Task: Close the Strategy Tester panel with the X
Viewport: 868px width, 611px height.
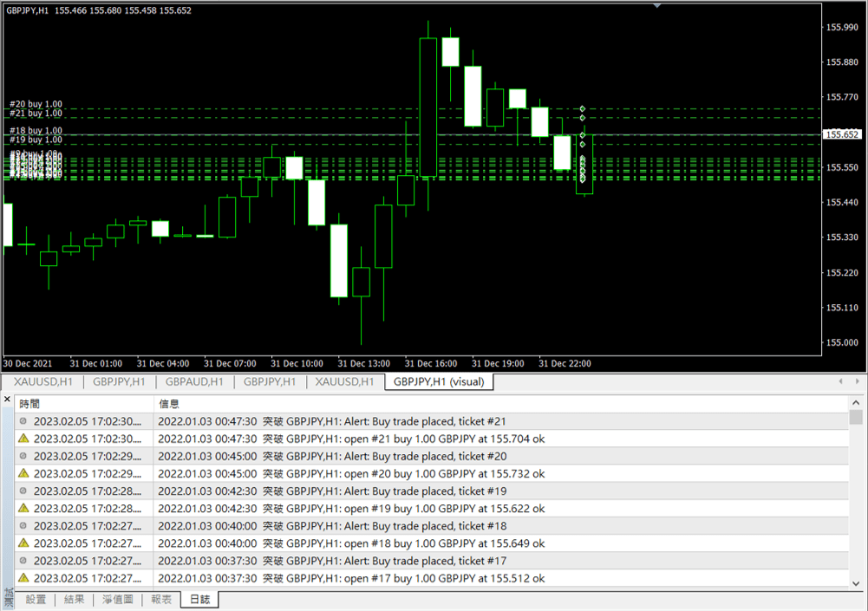Action: 7,400
